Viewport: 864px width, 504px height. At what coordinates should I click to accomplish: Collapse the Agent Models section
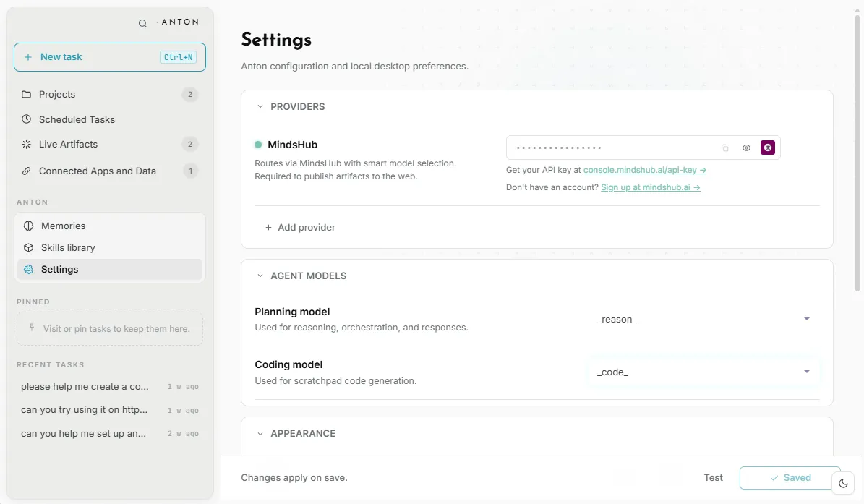pos(260,276)
